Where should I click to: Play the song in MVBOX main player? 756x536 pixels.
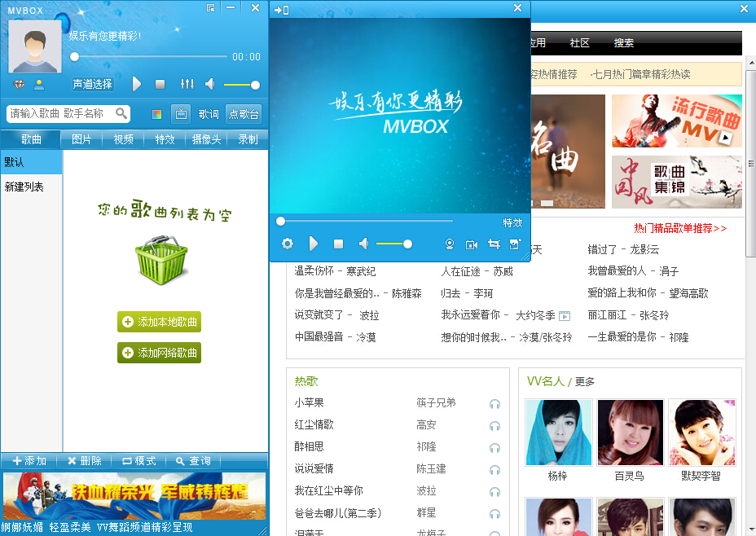[x=137, y=85]
